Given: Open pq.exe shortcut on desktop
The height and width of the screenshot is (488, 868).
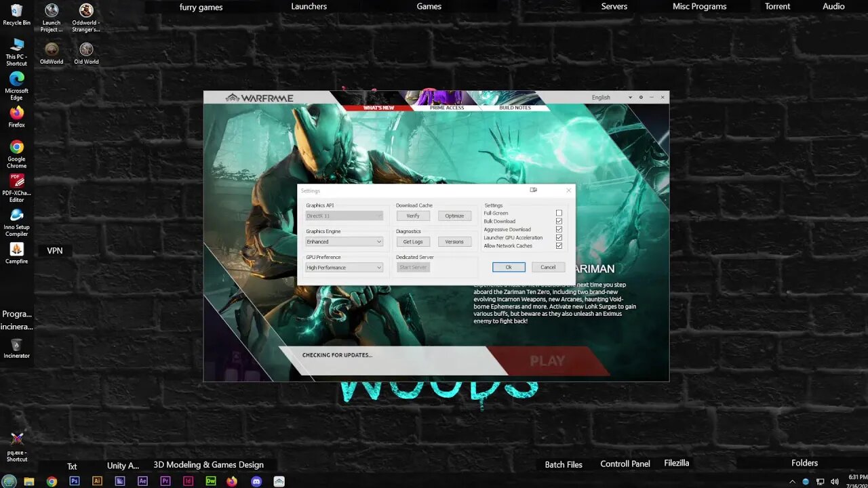Looking at the screenshot, I should (17, 447).
